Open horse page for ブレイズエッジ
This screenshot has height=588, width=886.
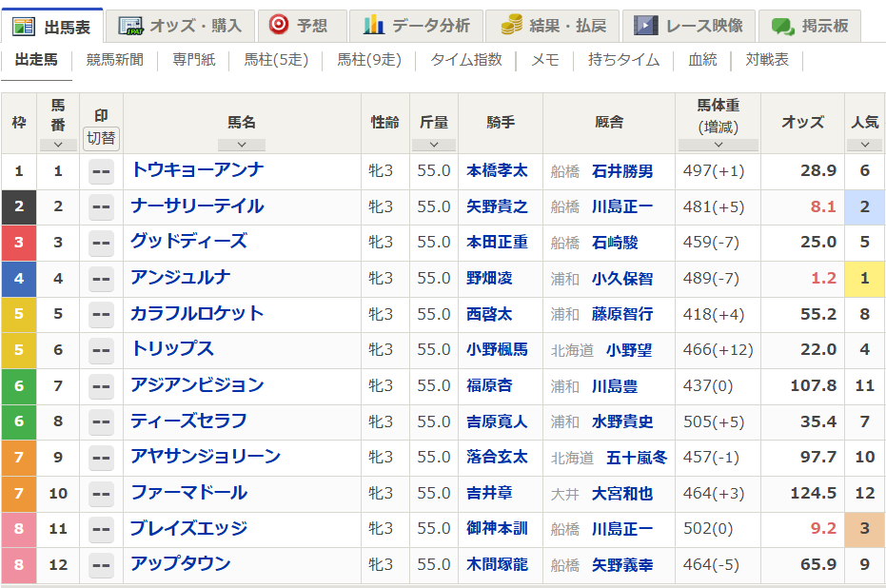point(189,528)
